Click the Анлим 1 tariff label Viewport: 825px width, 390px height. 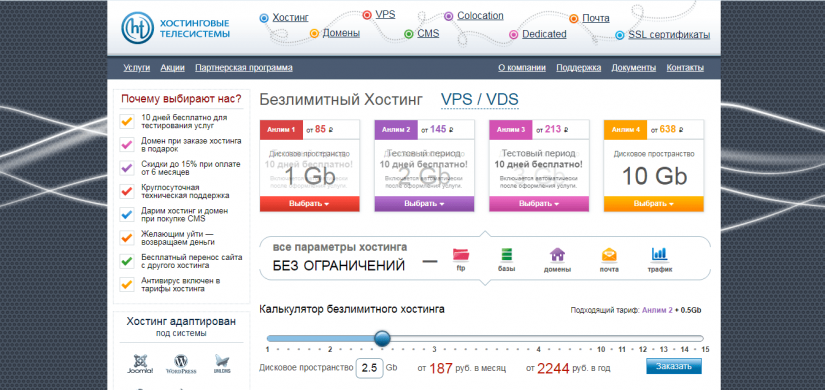pos(281,129)
